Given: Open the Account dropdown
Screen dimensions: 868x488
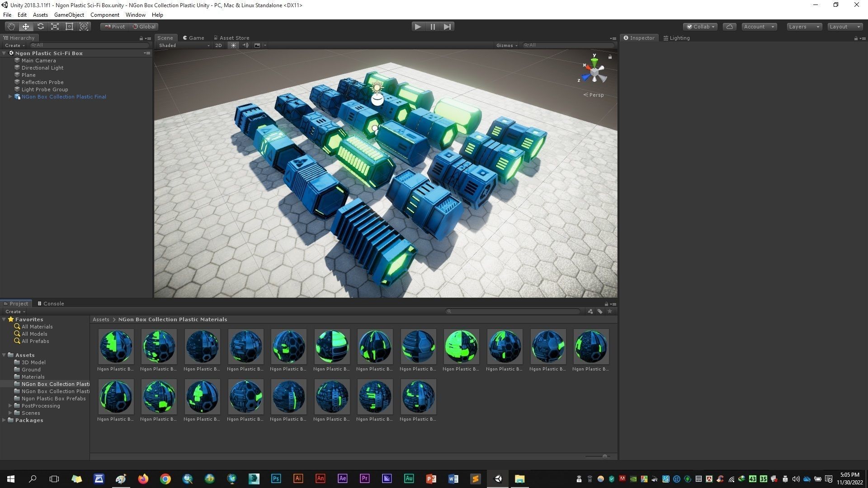Looking at the screenshot, I should tap(759, 27).
